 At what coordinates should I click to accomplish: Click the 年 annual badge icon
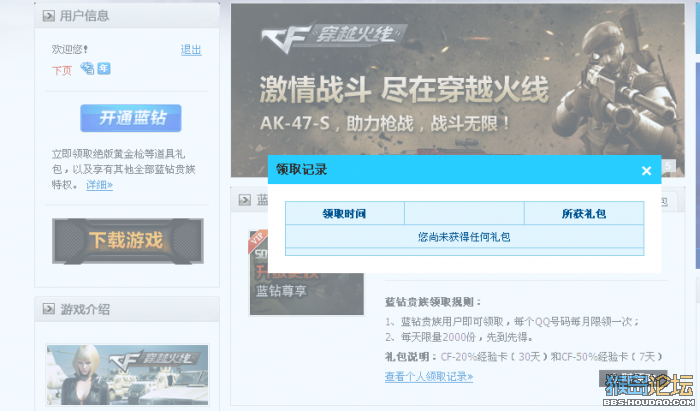click(x=104, y=68)
